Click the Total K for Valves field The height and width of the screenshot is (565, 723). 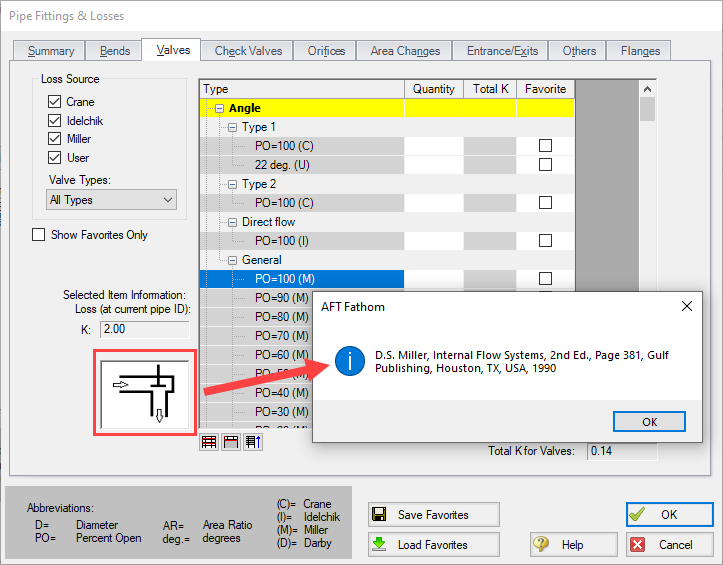pyautogui.click(x=622, y=451)
